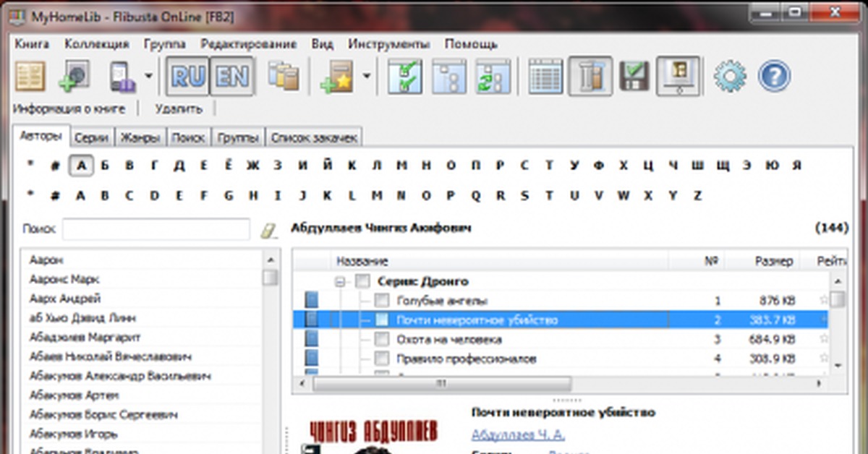Click the green checkmark floppy disk icon

pyautogui.click(x=634, y=76)
